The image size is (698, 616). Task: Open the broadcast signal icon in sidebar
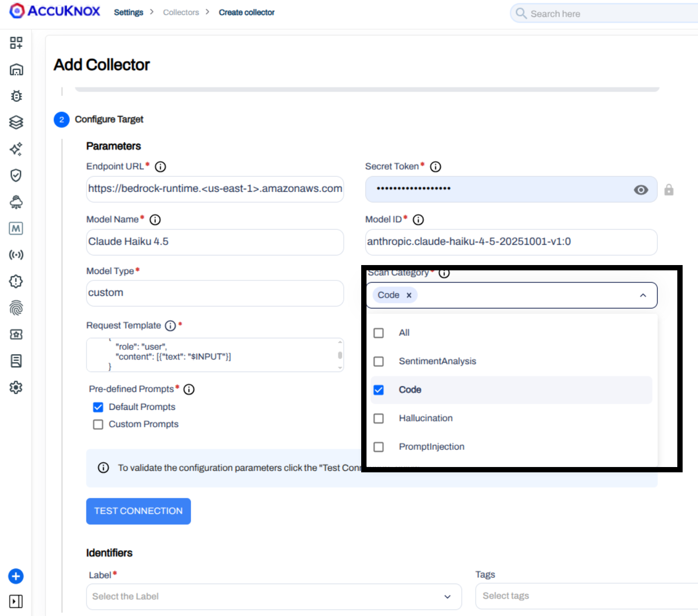pos(16,255)
